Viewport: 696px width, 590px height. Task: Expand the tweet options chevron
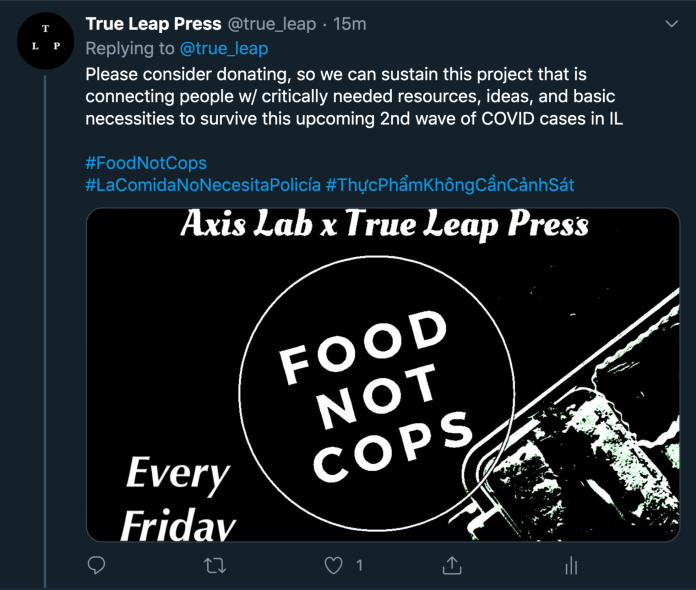[672, 22]
